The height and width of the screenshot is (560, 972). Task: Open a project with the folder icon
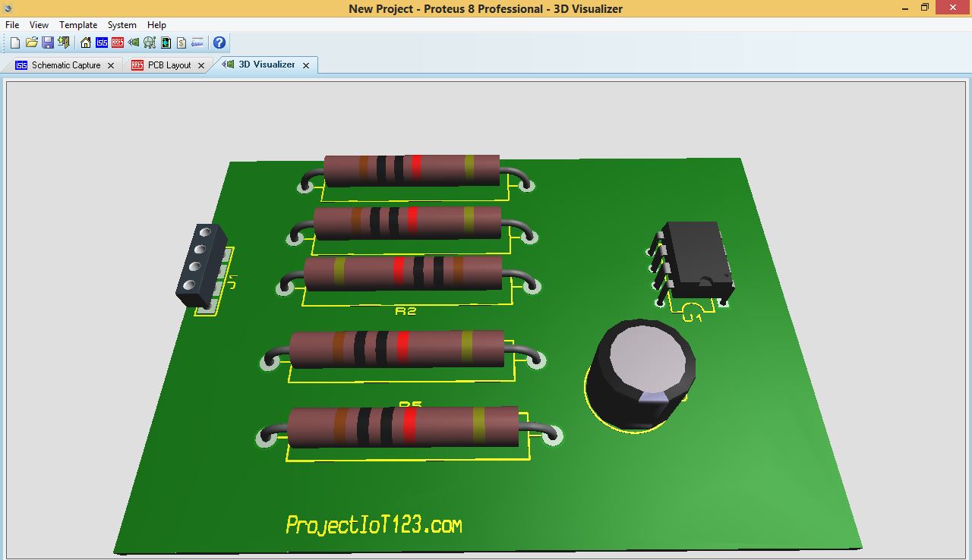point(32,42)
